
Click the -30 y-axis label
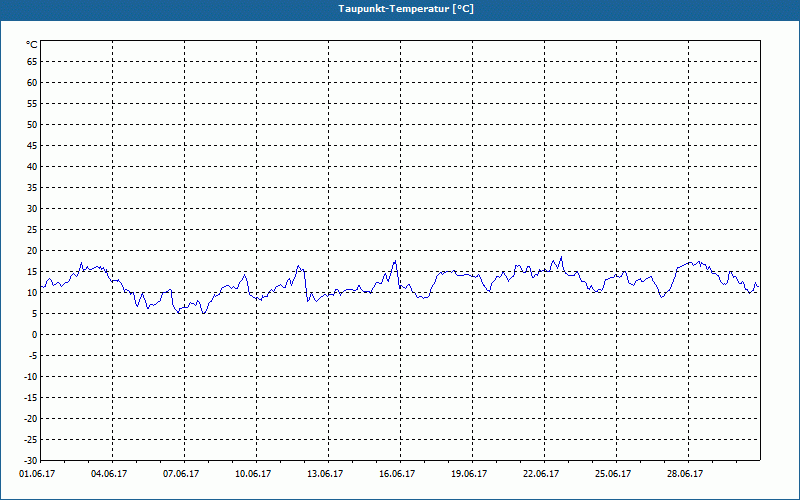(31, 461)
